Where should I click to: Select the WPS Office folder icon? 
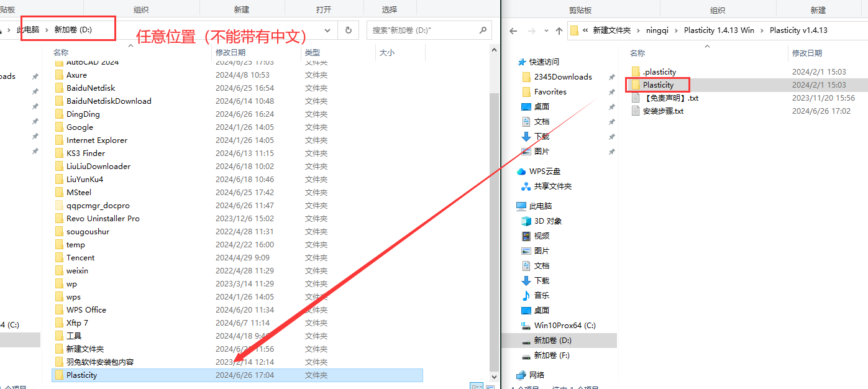click(59, 310)
